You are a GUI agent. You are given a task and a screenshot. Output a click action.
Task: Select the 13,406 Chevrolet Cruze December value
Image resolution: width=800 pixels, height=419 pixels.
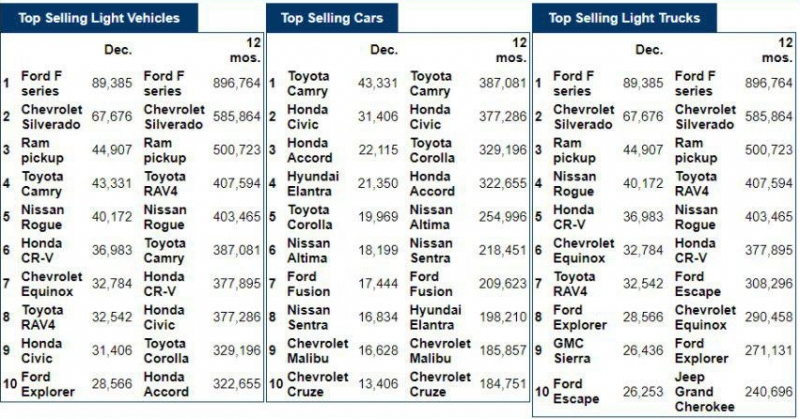[x=378, y=385]
